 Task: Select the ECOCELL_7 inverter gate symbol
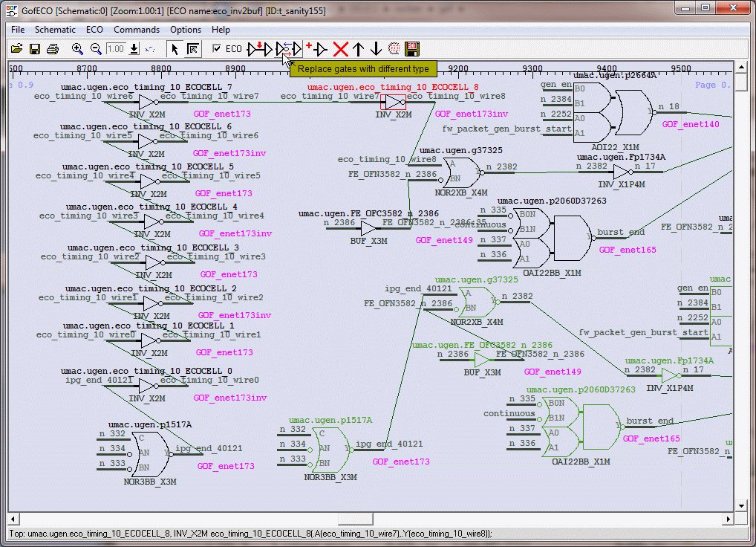(149, 102)
